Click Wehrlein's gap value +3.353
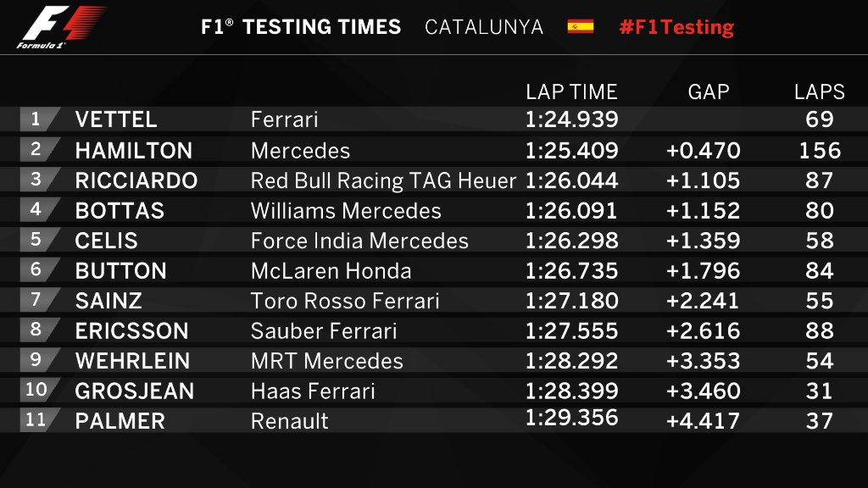868x488 pixels. (703, 361)
